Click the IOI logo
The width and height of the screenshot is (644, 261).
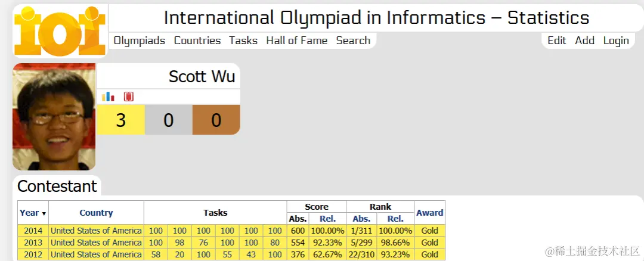pos(60,31)
